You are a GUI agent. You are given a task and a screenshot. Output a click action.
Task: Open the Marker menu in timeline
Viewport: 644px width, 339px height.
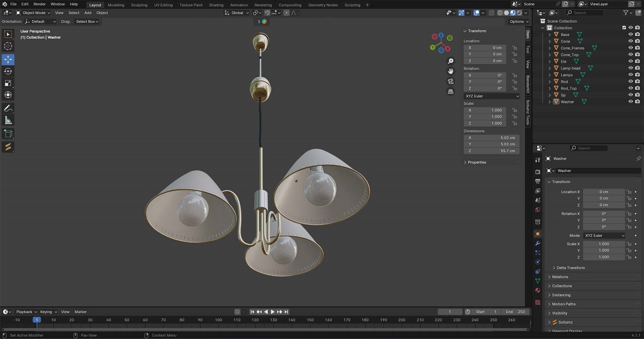click(x=80, y=312)
